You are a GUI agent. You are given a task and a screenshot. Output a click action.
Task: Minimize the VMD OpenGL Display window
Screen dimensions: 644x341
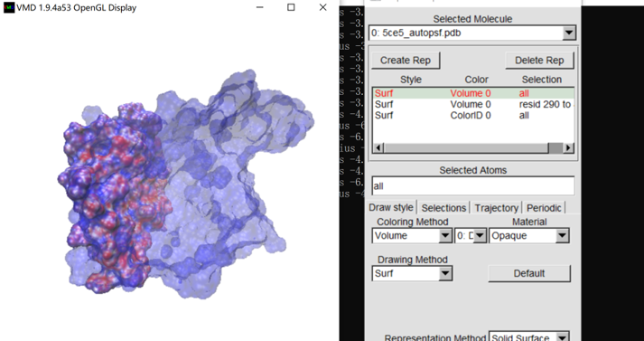(x=259, y=7)
